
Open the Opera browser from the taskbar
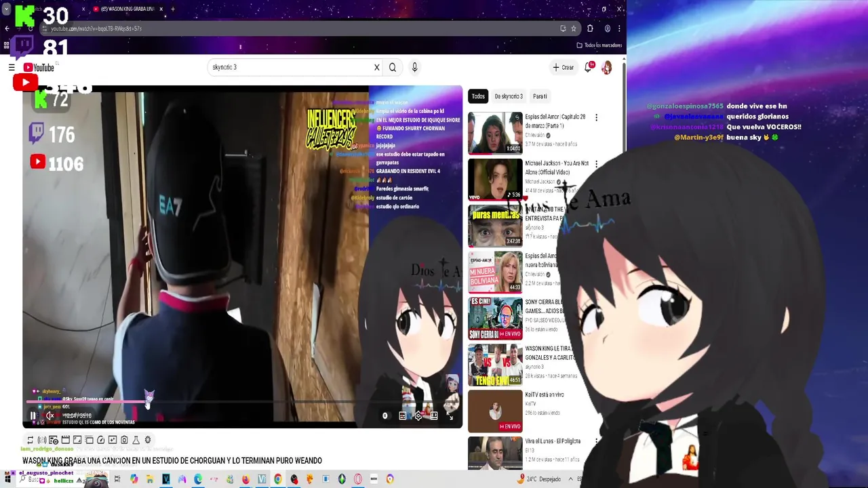[358, 479]
